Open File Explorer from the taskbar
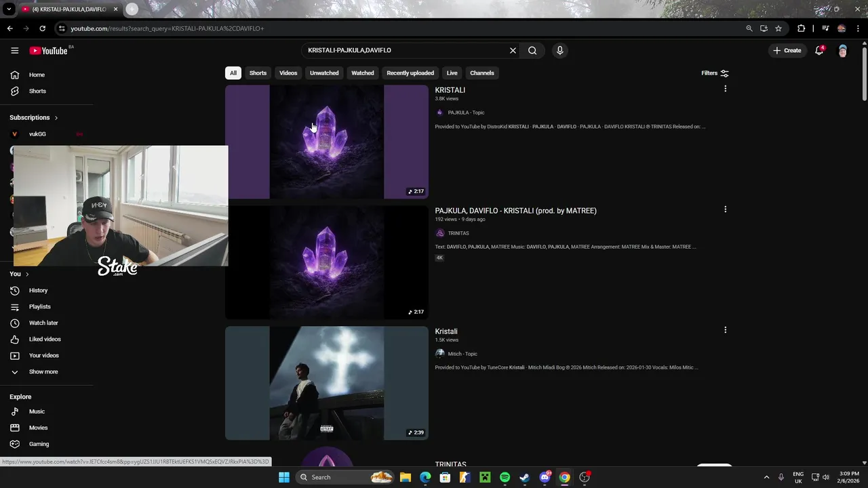The image size is (868, 488). pyautogui.click(x=406, y=477)
